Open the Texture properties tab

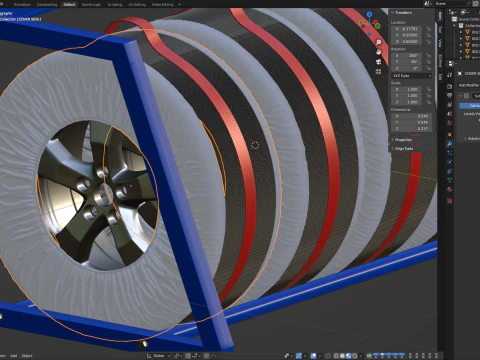pyautogui.click(x=449, y=201)
